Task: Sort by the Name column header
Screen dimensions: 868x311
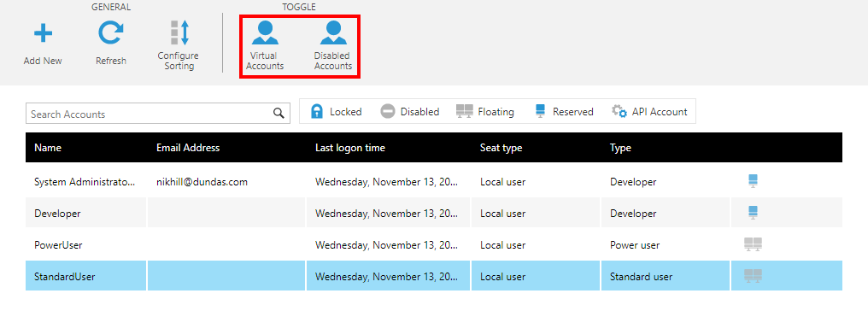Action: pyautogui.click(x=48, y=148)
